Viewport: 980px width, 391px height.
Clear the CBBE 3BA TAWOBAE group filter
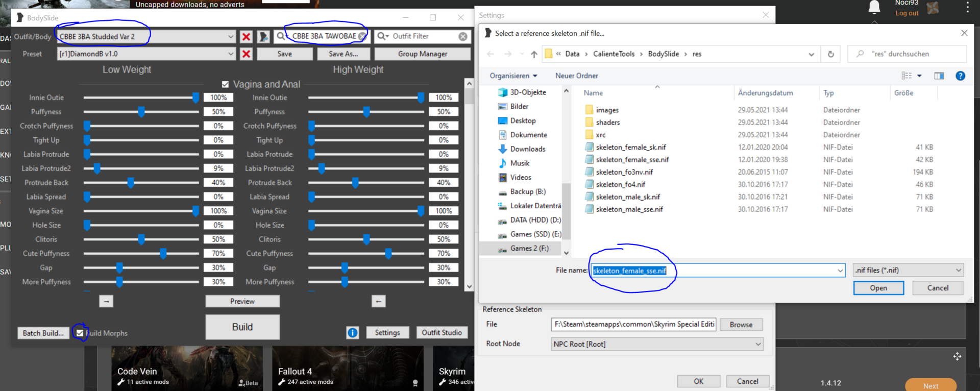(362, 36)
